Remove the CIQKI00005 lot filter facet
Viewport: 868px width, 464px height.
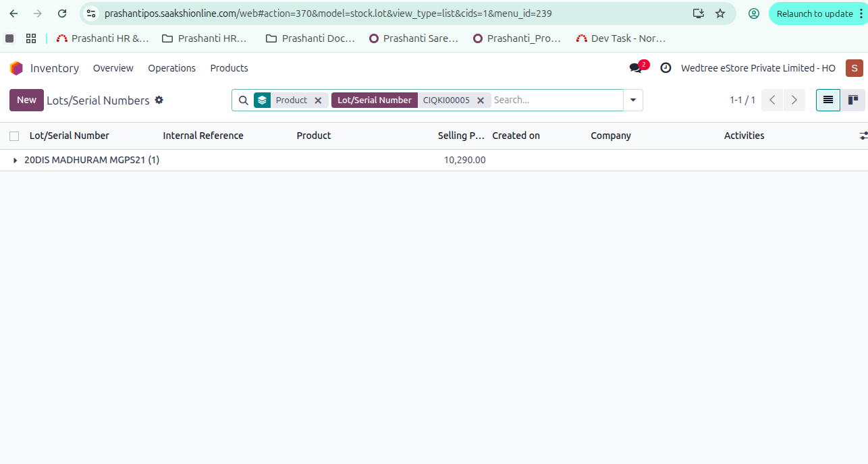point(481,100)
